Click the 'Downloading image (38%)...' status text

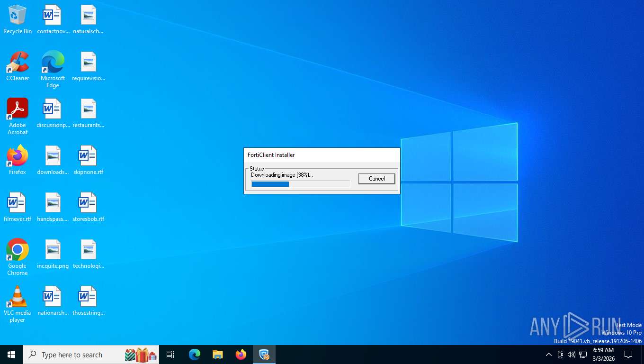coord(282,175)
